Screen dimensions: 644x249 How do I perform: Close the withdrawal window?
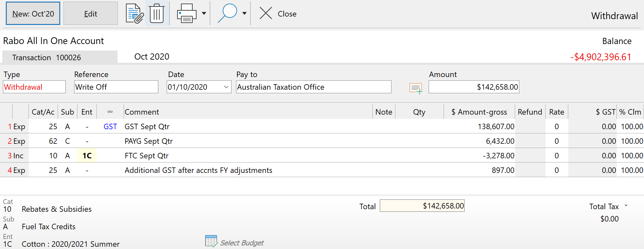(278, 14)
